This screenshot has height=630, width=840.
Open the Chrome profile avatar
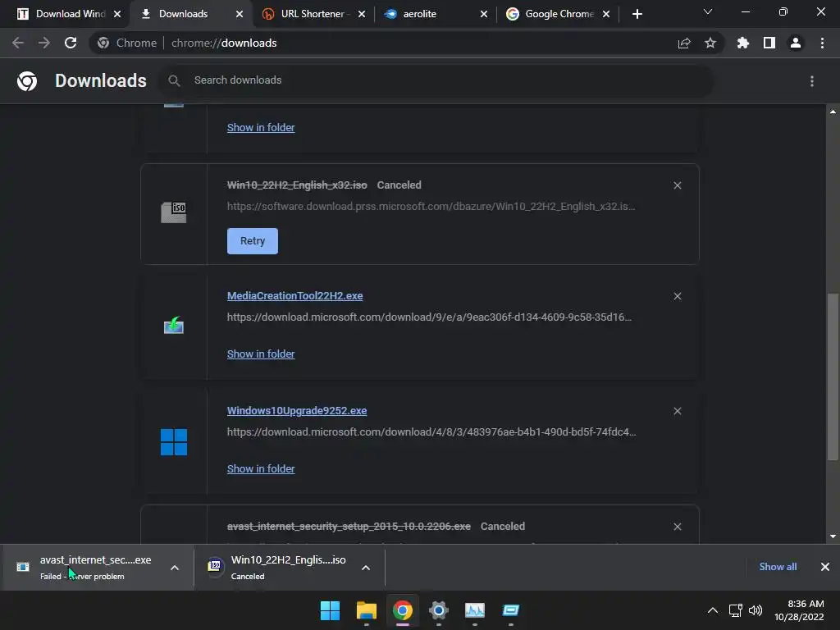click(796, 43)
